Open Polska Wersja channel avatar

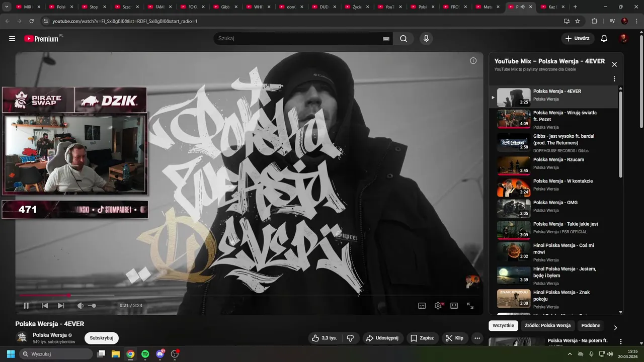(22, 337)
